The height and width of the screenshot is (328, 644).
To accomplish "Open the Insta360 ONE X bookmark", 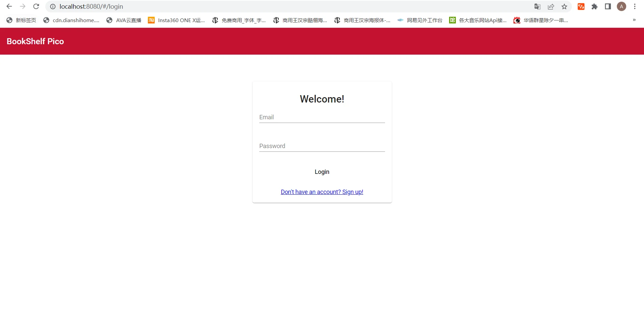I will pos(176,20).
